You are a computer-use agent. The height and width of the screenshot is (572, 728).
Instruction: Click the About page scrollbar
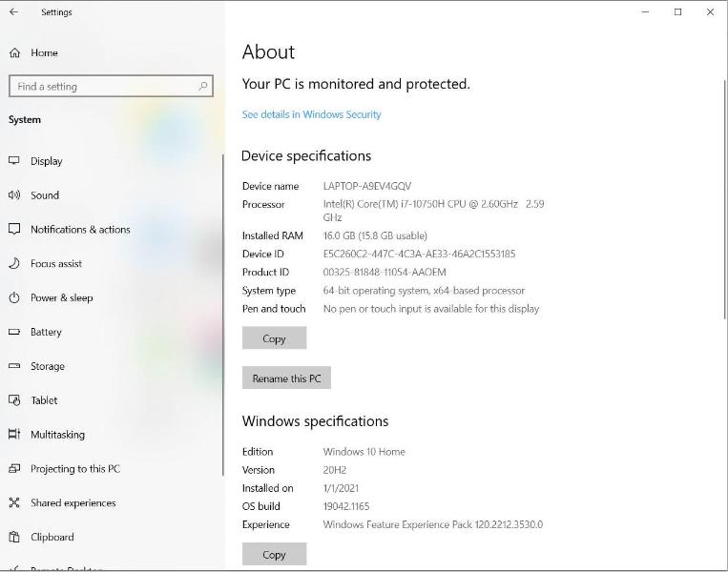click(725, 199)
